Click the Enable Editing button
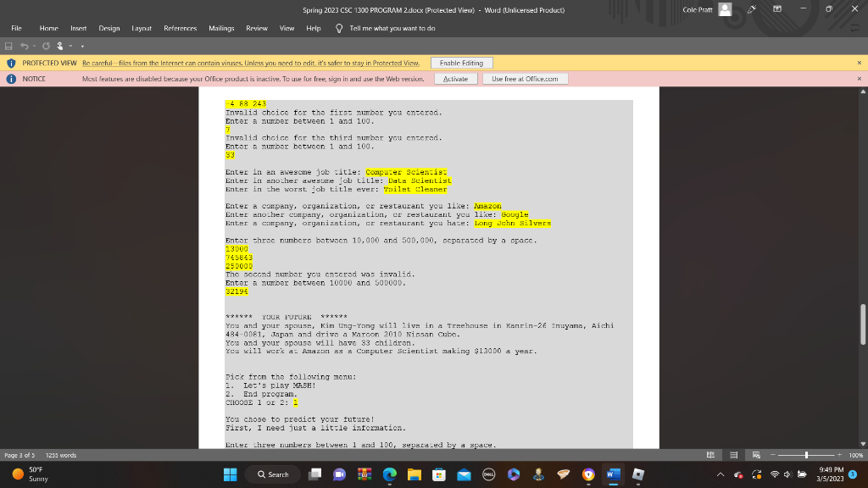 (x=462, y=63)
